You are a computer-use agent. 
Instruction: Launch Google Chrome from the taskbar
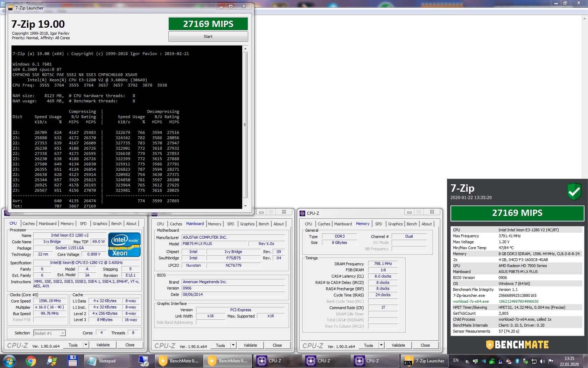(30, 361)
